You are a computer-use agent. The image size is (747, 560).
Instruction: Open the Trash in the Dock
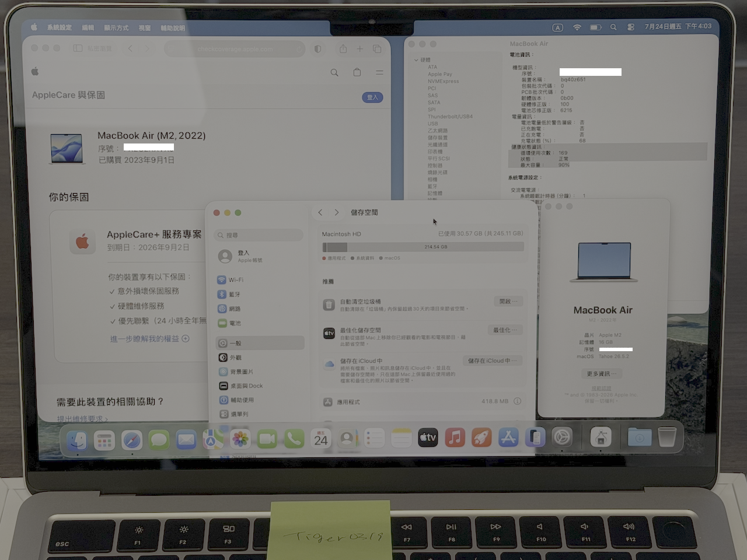point(667,436)
